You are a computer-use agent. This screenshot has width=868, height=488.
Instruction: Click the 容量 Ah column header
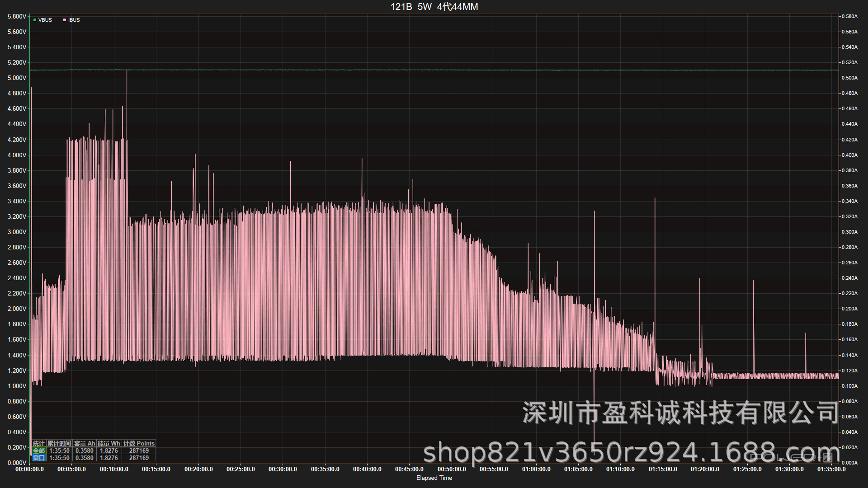[x=85, y=443]
